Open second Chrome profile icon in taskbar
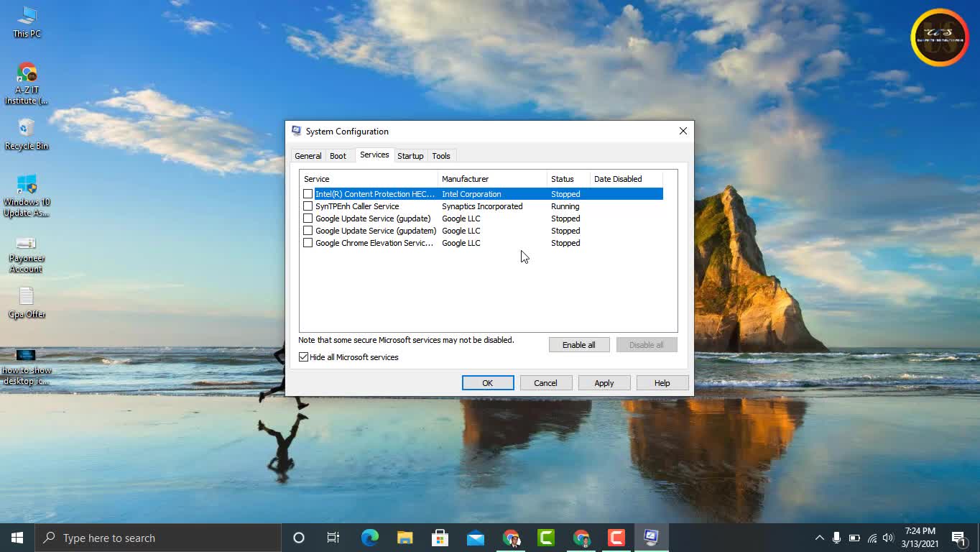The width and height of the screenshot is (980, 552). (581, 538)
